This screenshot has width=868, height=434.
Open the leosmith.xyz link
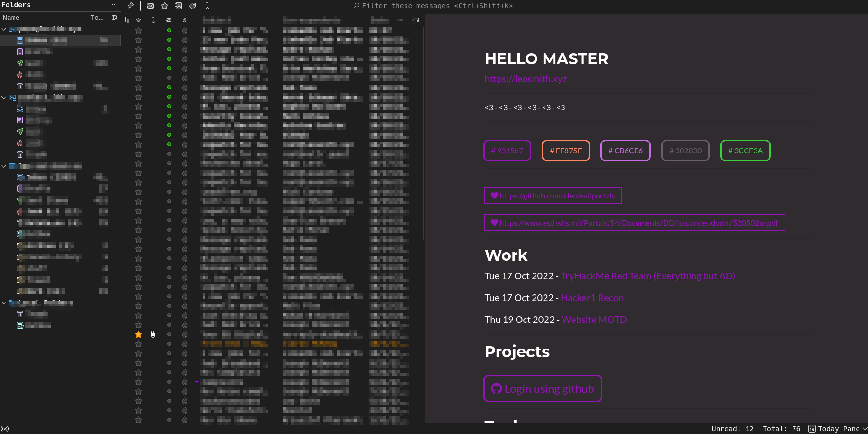(526, 79)
